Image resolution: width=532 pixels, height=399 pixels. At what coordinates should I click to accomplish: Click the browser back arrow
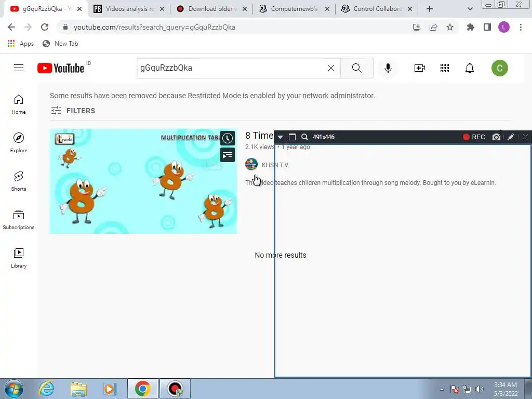click(11, 27)
